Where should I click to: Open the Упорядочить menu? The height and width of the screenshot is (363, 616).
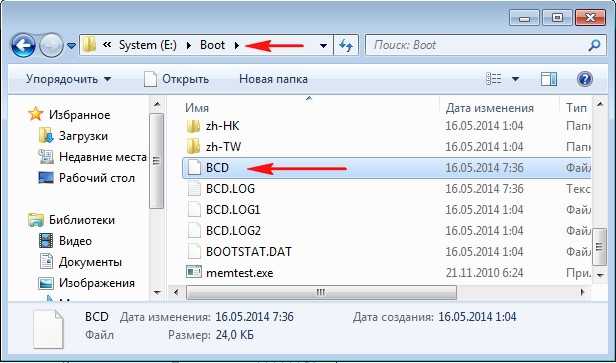coord(68,79)
